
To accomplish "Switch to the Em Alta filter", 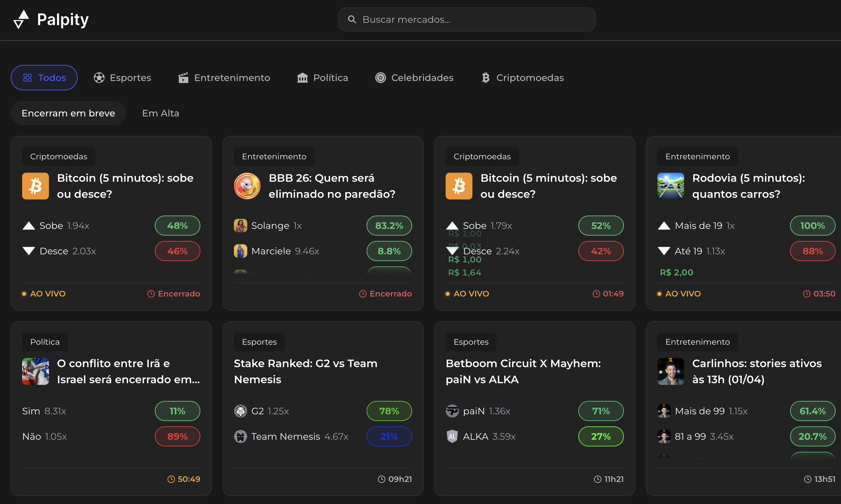I will [x=160, y=113].
